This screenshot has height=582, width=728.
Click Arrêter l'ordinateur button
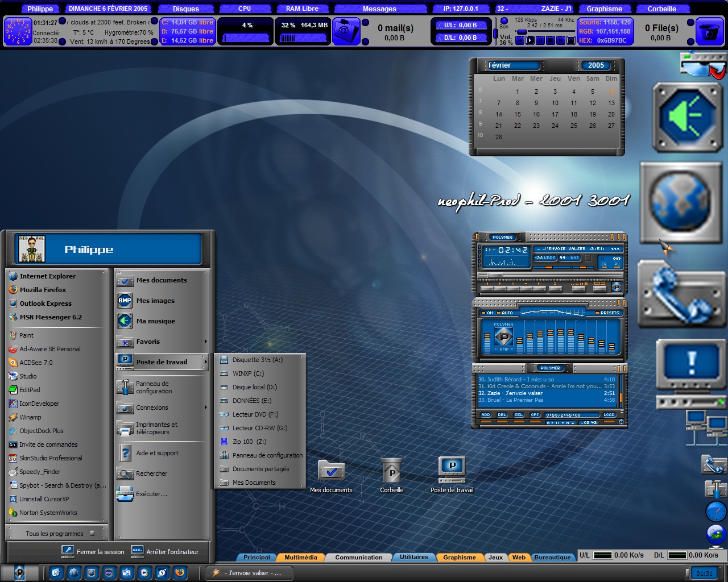[165, 551]
